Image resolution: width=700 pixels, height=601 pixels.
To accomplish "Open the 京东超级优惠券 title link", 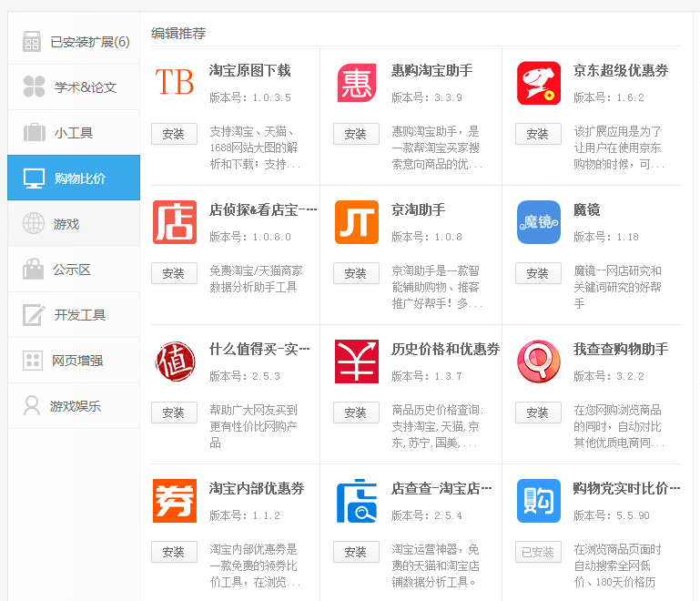I will tap(621, 70).
